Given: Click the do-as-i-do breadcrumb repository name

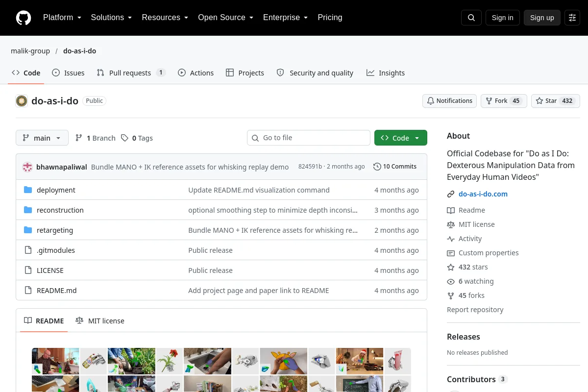Looking at the screenshot, I should pyautogui.click(x=79, y=51).
